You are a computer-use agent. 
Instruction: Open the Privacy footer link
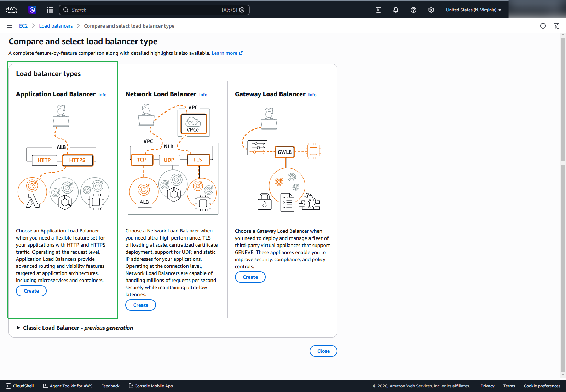487,386
